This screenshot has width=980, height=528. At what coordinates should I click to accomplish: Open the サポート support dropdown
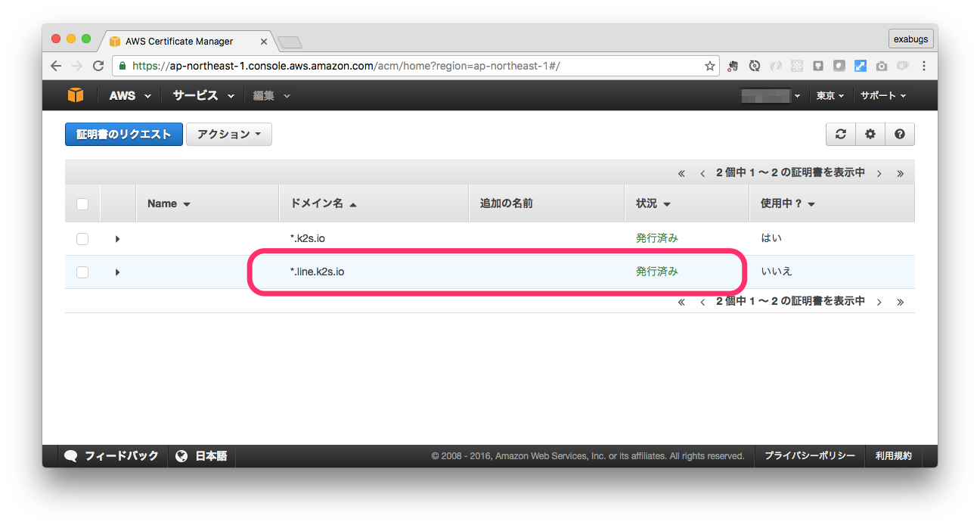click(x=882, y=95)
